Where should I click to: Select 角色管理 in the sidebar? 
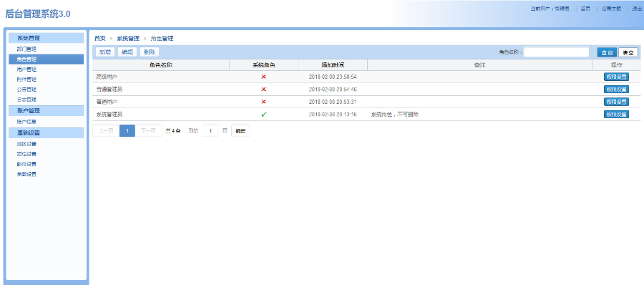click(x=46, y=59)
